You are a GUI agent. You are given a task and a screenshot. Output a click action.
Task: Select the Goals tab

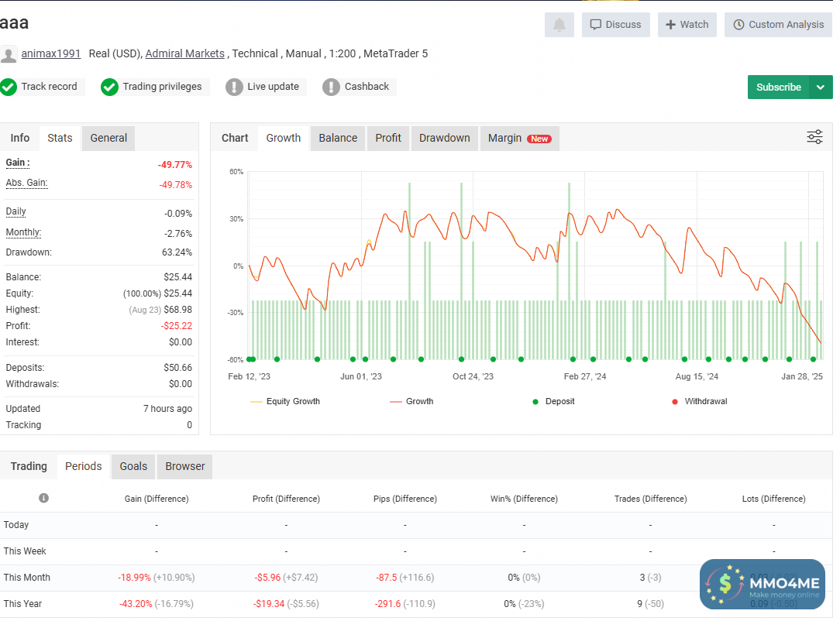coord(133,466)
